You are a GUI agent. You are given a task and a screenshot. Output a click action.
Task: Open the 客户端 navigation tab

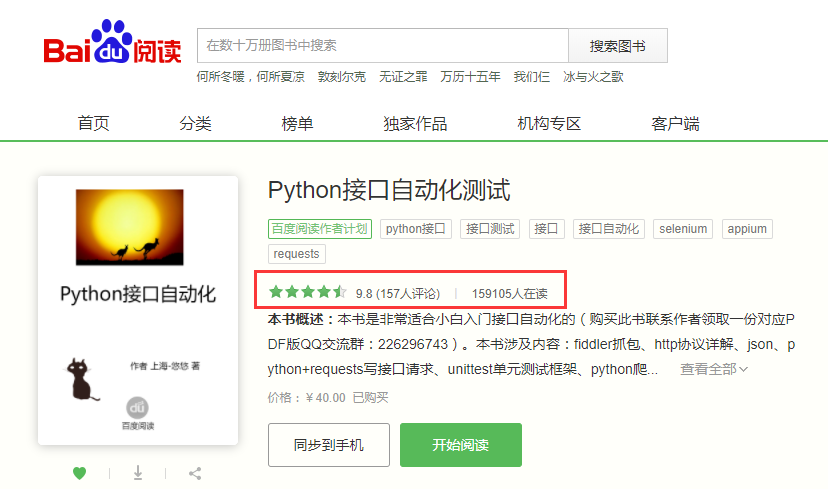pos(675,124)
